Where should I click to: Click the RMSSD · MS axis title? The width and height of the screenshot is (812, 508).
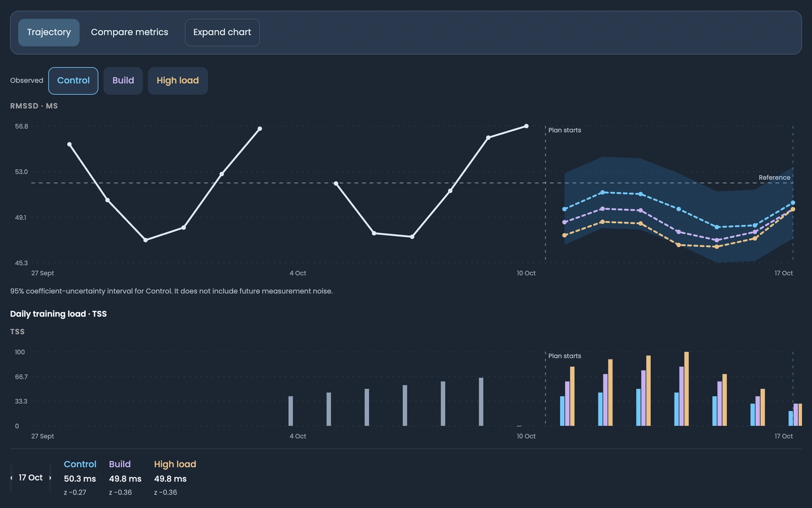(34, 106)
